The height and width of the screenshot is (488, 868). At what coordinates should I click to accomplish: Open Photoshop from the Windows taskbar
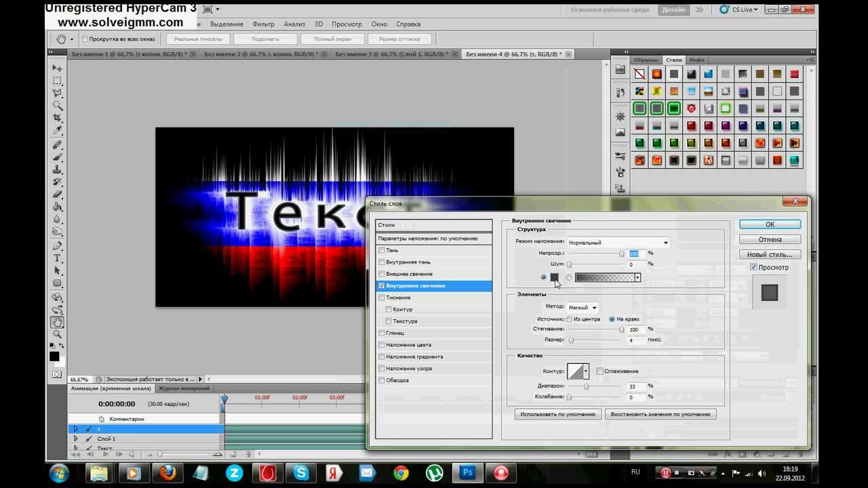467,472
